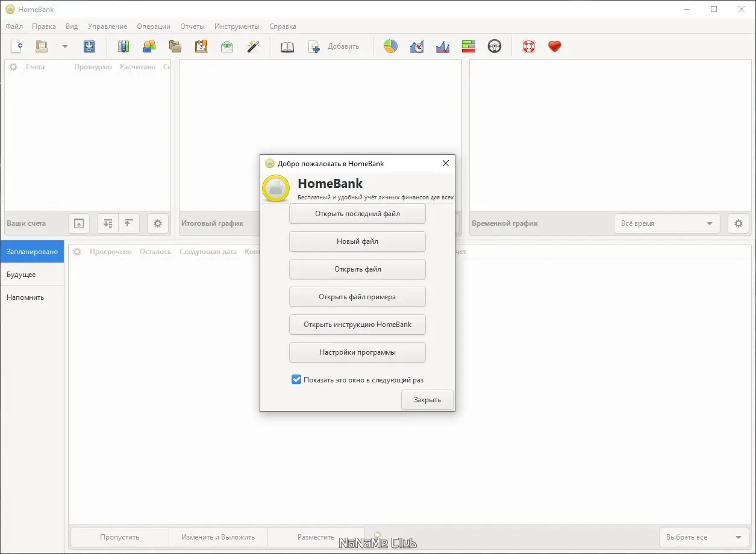Click the gear button in Ваши счета bar
Image resolution: width=756 pixels, height=554 pixels.
coord(158,223)
